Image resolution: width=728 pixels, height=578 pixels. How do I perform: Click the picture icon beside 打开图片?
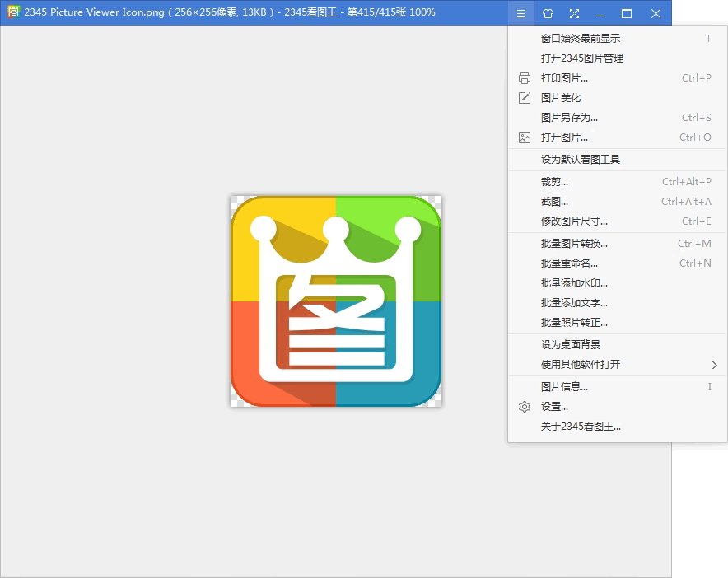pyautogui.click(x=525, y=138)
